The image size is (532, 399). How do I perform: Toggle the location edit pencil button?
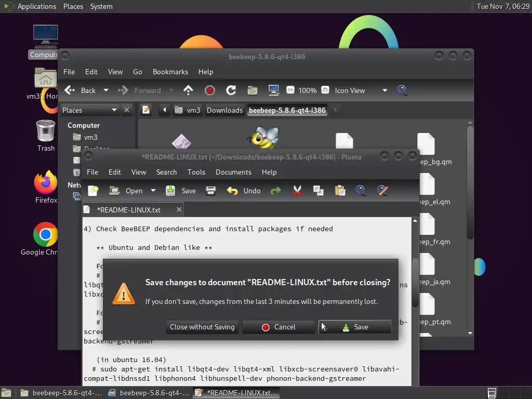click(146, 110)
